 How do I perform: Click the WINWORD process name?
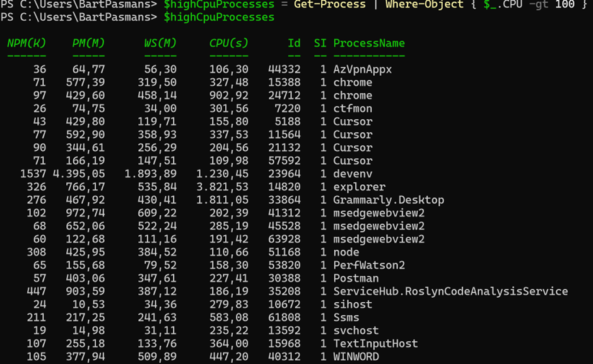click(x=356, y=357)
